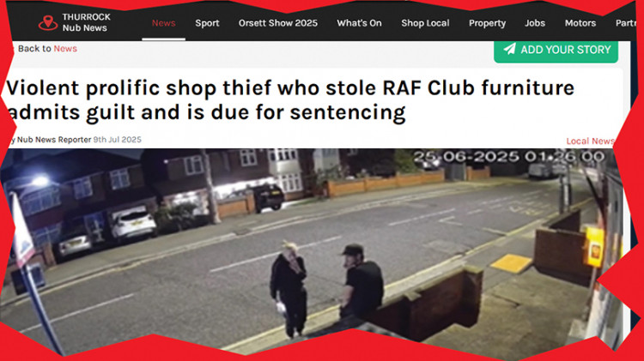
Task: Click the 9th Jul 2025 publication date
Action: coord(117,140)
